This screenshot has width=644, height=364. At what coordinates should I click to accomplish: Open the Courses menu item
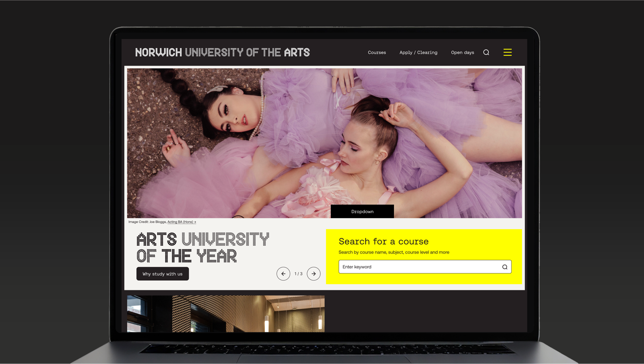click(x=377, y=52)
